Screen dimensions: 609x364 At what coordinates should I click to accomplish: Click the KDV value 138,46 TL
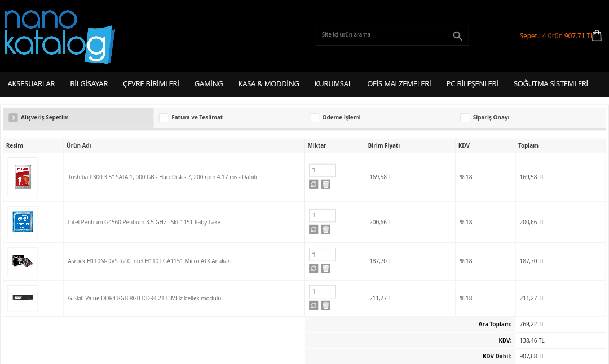coord(532,340)
